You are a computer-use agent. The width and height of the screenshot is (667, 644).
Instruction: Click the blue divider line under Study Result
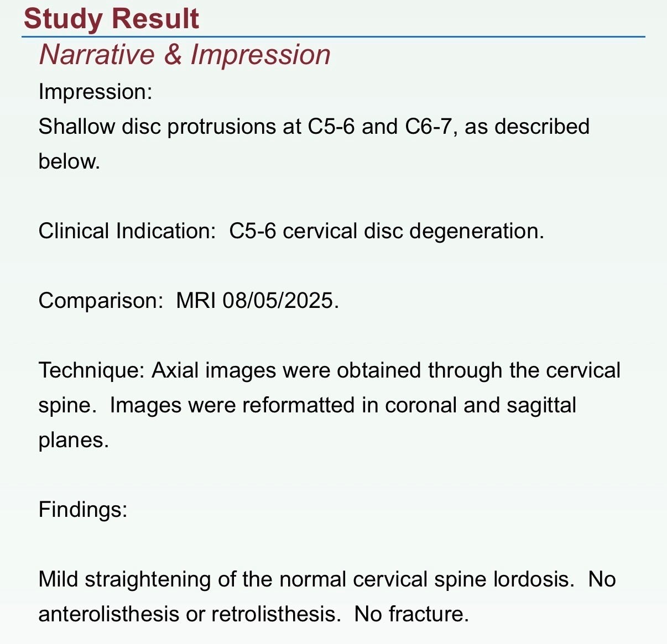point(333,37)
